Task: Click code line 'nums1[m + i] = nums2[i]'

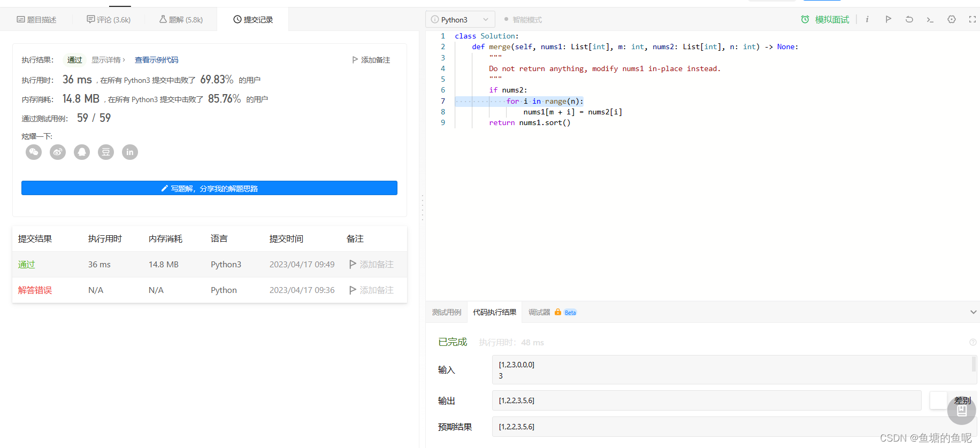Action: point(573,112)
